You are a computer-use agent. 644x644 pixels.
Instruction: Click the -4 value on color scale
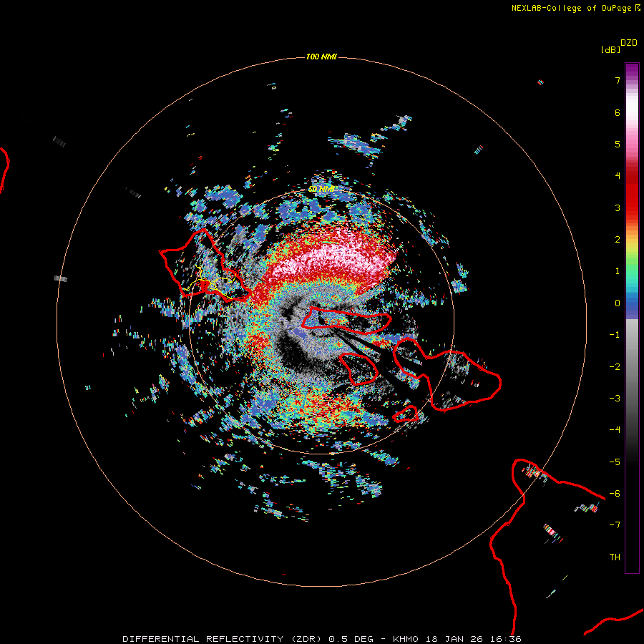coord(615,430)
